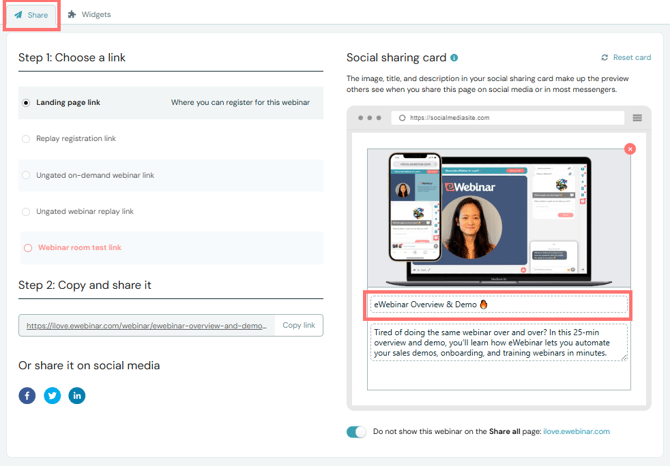Edit the eWebinar Overview & Demo title field
Viewport: 670px width, 466px height.
[x=498, y=304]
